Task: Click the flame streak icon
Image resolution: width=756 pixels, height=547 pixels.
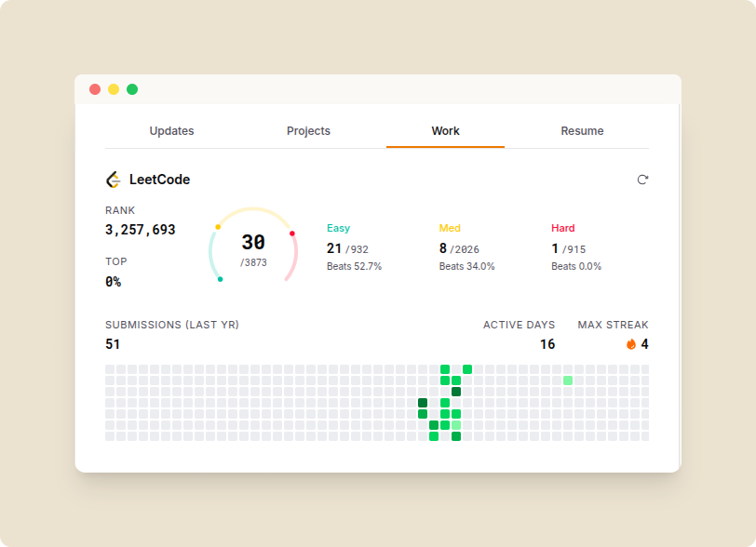Action: 630,344
